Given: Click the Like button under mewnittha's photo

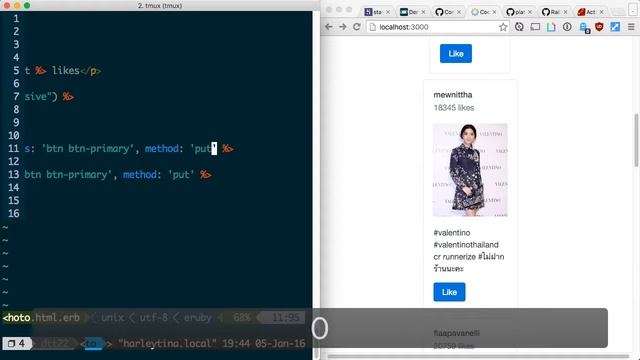Looking at the screenshot, I should click(449, 292).
